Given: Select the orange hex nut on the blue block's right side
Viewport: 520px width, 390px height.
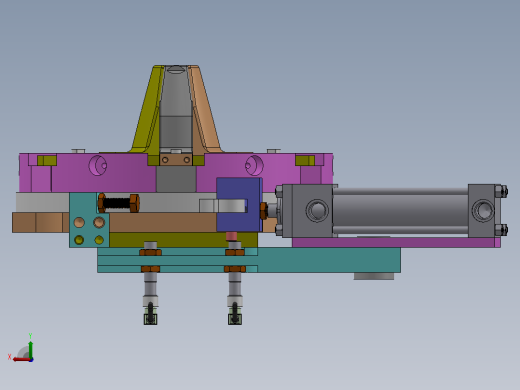Looking at the screenshot, I should pyautogui.click(x=263, y=211).
